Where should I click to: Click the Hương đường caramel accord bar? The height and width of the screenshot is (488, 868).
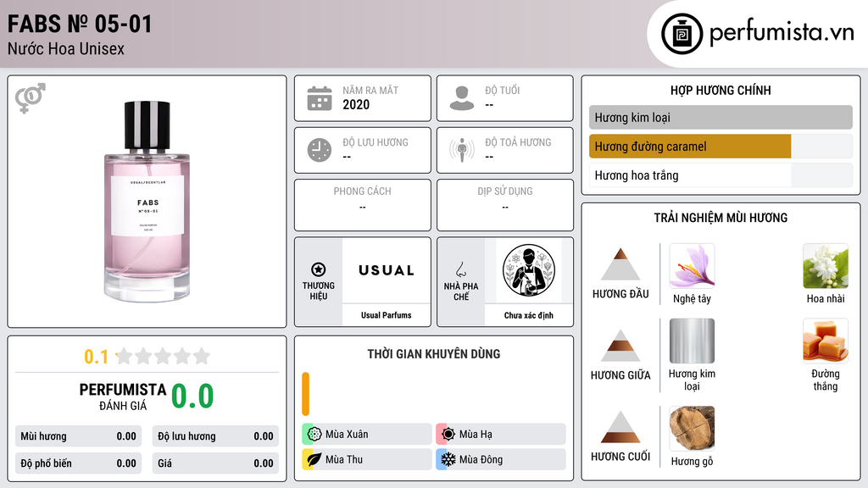tap(721, 147)
